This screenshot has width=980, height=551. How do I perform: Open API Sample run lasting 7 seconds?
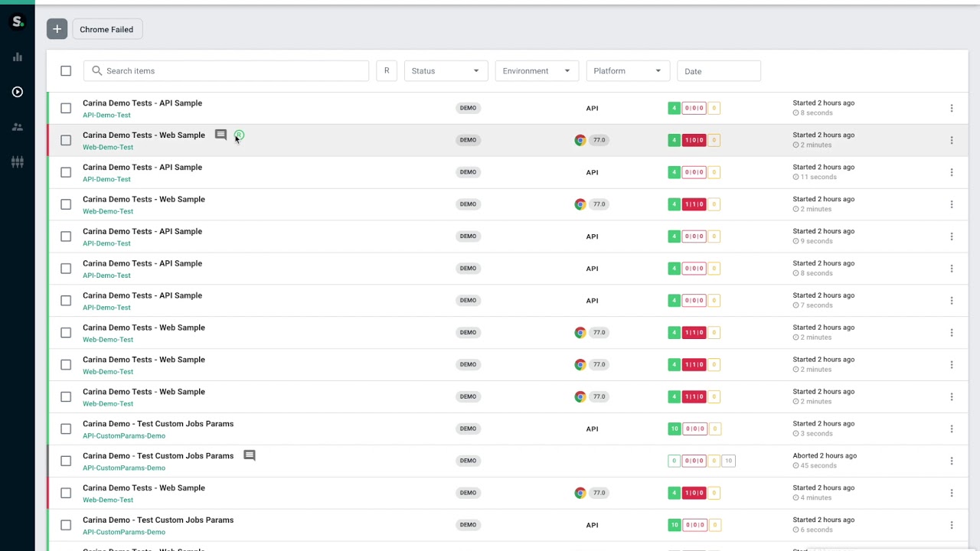(142, 295)
